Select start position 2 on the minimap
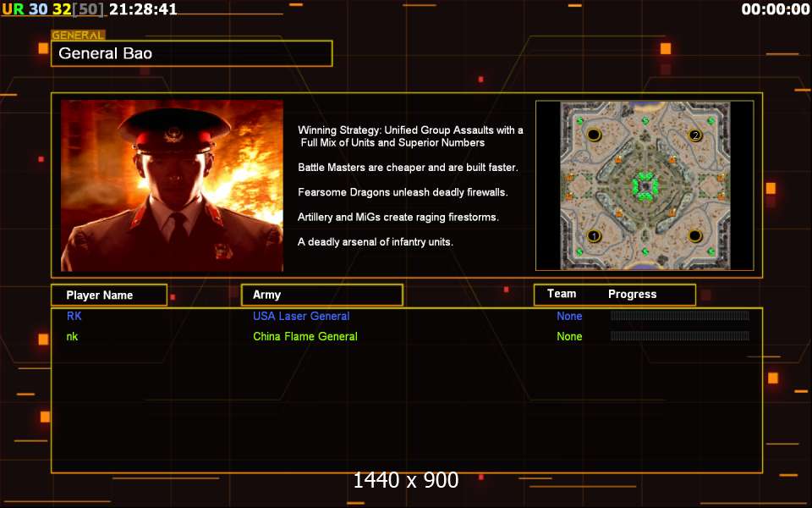The image size is (812, 508). [695, 135]
